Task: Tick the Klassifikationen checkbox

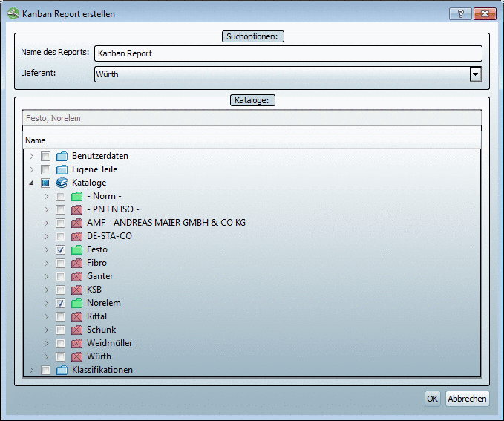Action: pyautogui.click(x=45, y=371)
